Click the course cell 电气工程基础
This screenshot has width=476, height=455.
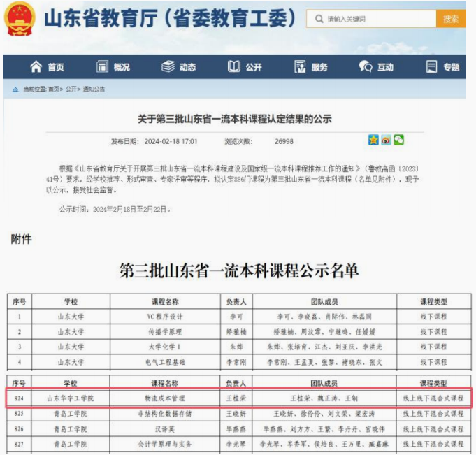coord(165,362)
